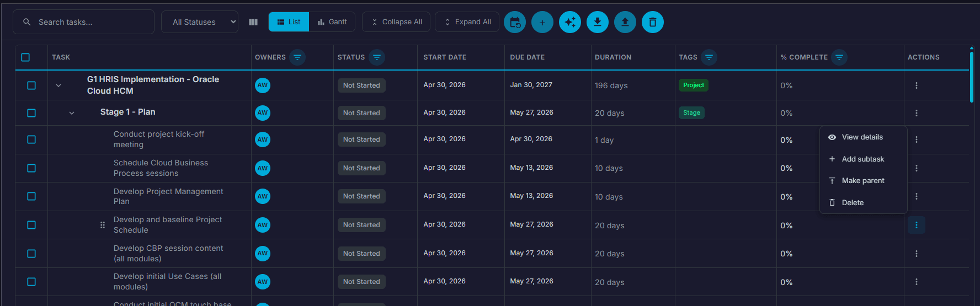Choose View details in context menu

click(863, 137)
